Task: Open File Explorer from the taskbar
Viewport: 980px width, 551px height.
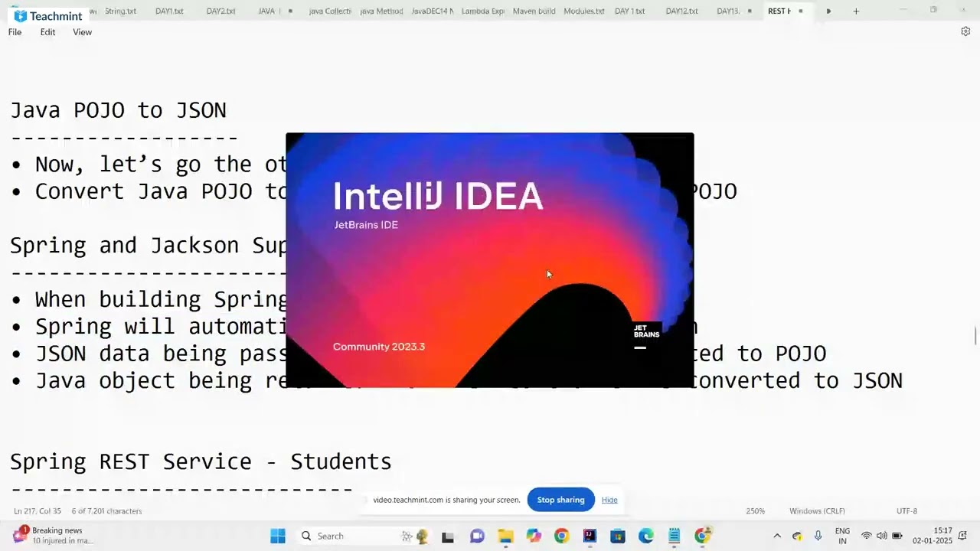Action: (x=505, y=536)
